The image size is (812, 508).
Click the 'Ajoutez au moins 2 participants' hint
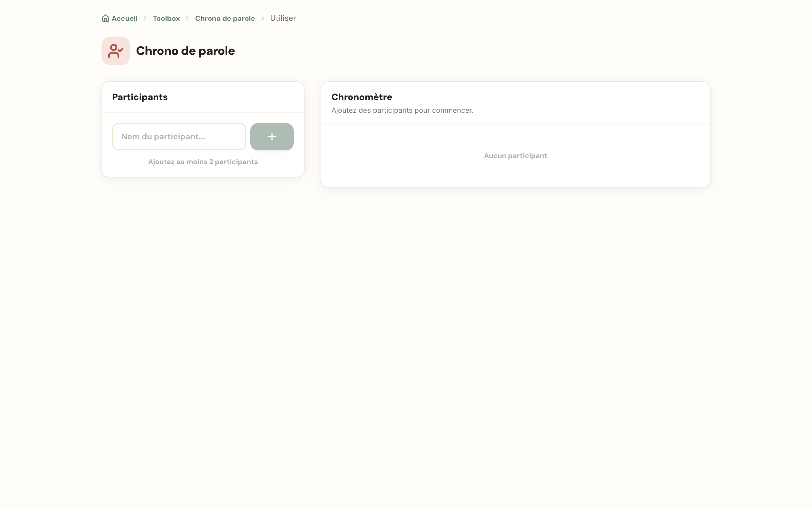tap(203, 162)
